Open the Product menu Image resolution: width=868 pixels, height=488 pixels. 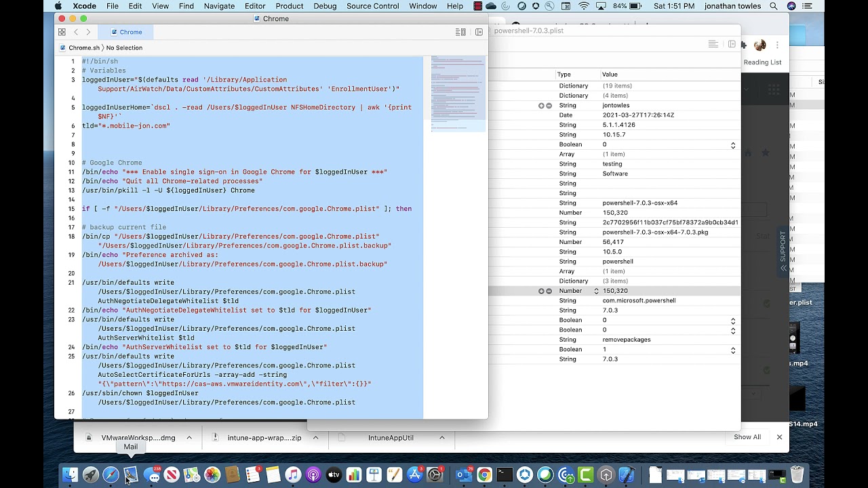(x=290, y=6)
